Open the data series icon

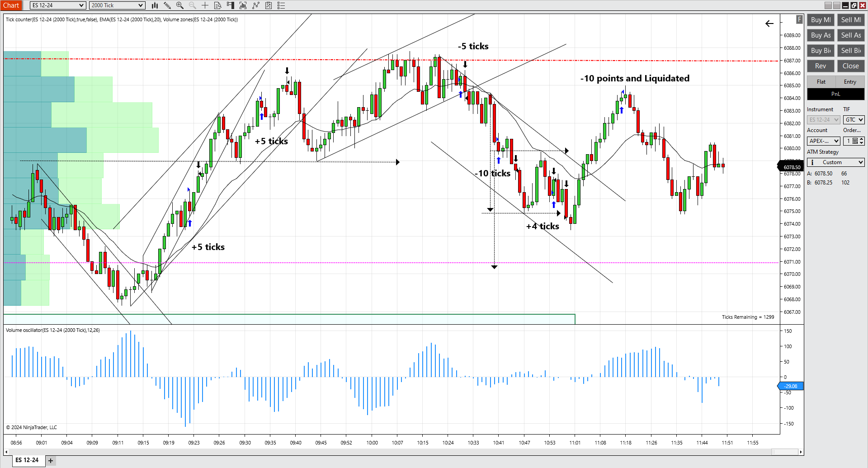(243, 5)
